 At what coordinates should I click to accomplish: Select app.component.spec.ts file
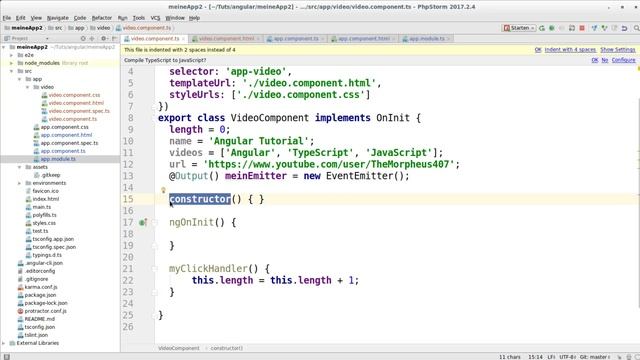tap(69, 143)
